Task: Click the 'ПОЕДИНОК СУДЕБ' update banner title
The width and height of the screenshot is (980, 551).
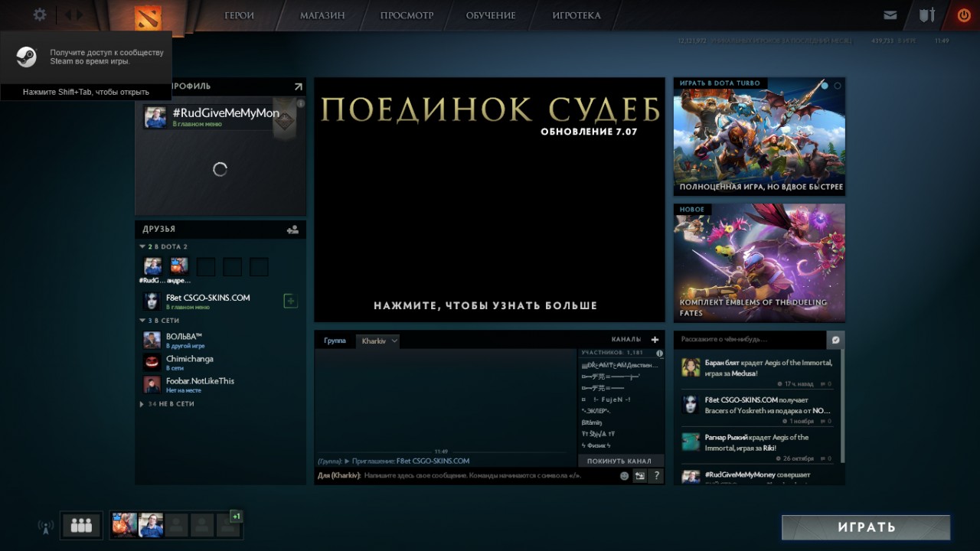Action: (x=490, y=109)
